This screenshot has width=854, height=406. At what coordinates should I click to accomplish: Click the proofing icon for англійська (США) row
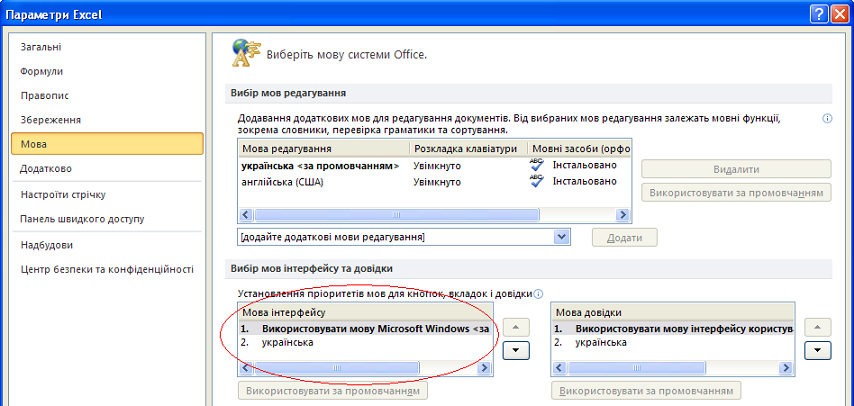click(x=536, y=181)
